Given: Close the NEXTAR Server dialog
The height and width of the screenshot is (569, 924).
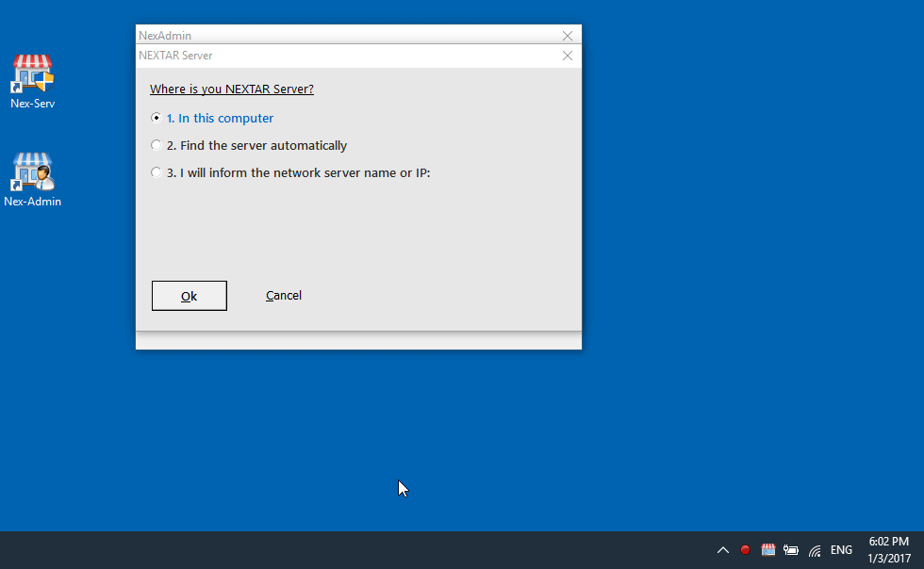Looking at the screenshot, I should pos(568,56).
